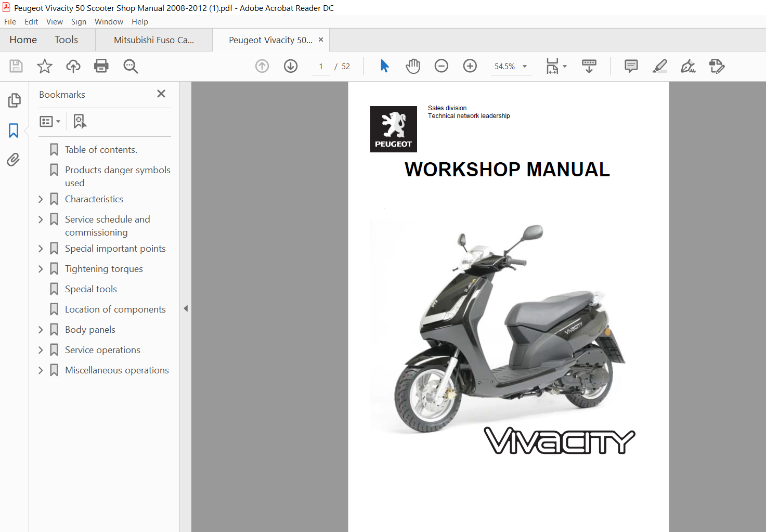Screen dimensions: 766x532
Task: Open the View menu
Action: [55, 22]
